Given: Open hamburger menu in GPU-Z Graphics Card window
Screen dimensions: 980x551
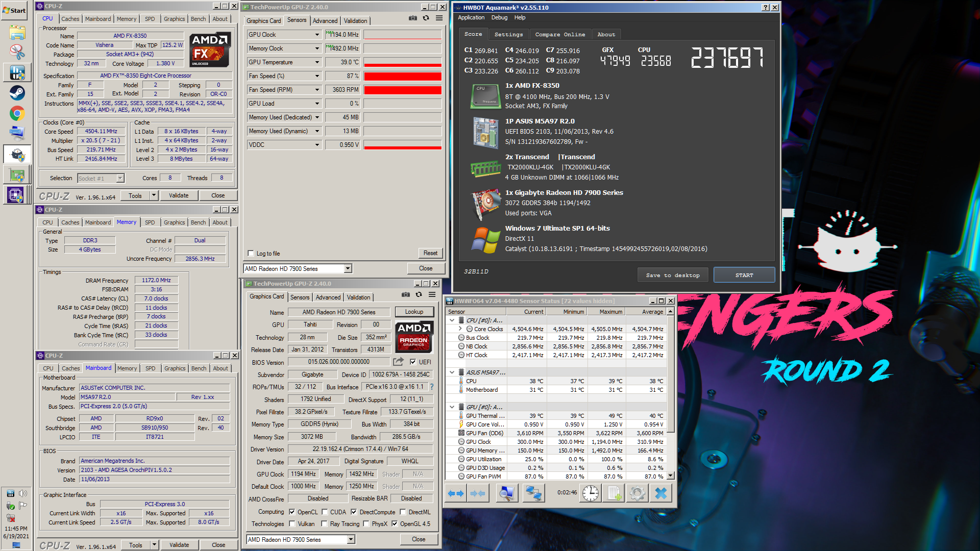Looking at the screenshot, I should point(432,294).
